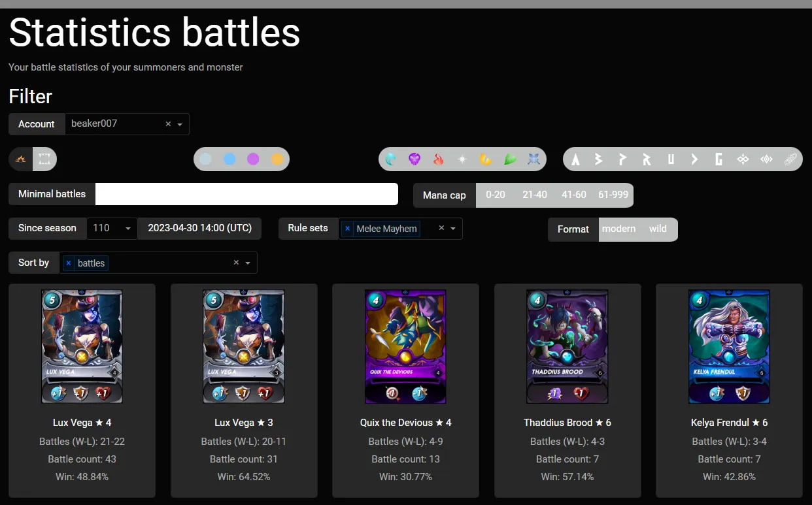The width and height of the screenshot is (812, 505).
Task: Toggle the monster card type filter
Action: pos(44,159)
